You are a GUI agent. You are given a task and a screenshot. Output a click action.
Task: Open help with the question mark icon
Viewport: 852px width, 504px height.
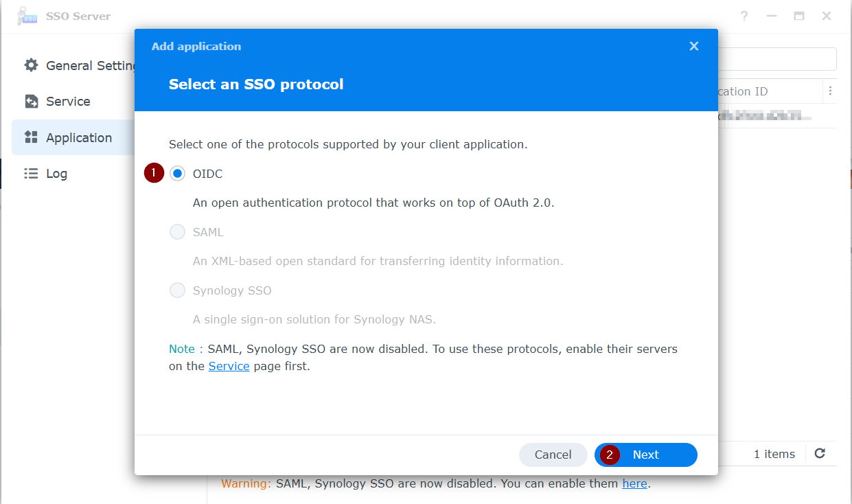(x=744, y=16)
